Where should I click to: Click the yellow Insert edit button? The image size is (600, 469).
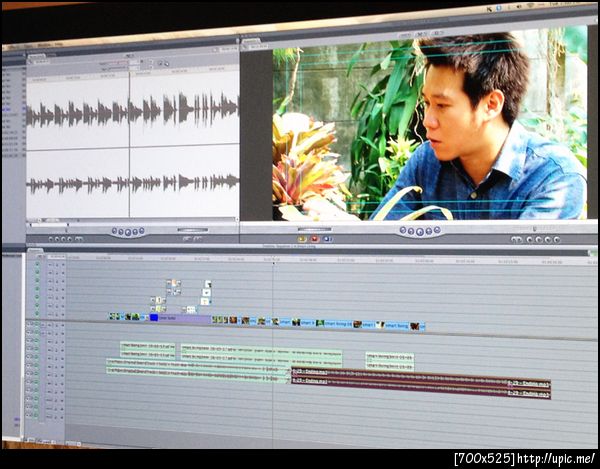point(302,239)
